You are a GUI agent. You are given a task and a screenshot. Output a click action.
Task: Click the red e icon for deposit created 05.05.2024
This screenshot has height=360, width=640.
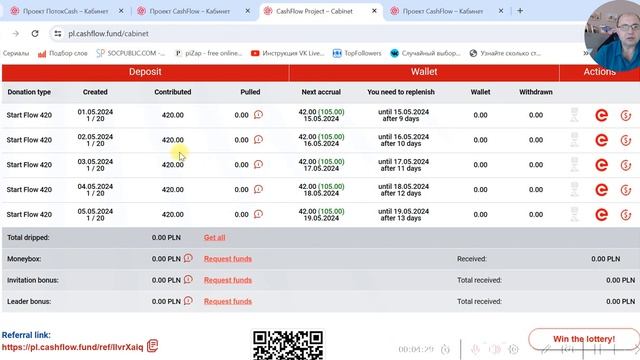pyautogui.click(x=601, y=215)
